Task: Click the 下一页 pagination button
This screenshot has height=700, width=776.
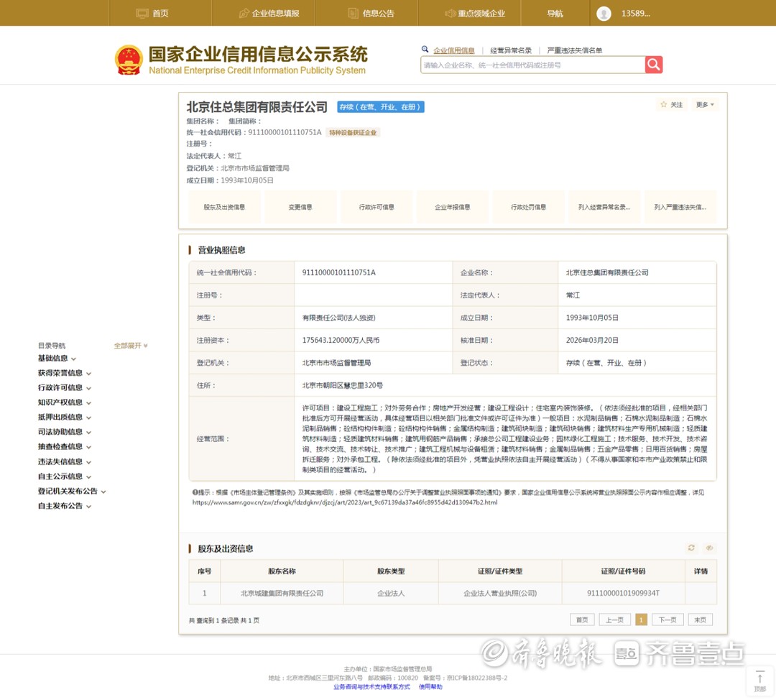Action: tap(667, 620)
